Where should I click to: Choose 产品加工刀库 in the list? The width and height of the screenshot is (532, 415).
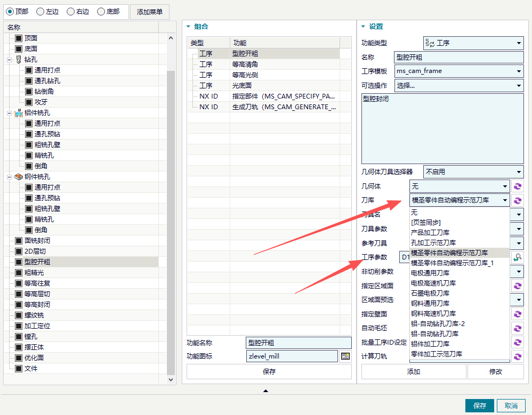460,233
